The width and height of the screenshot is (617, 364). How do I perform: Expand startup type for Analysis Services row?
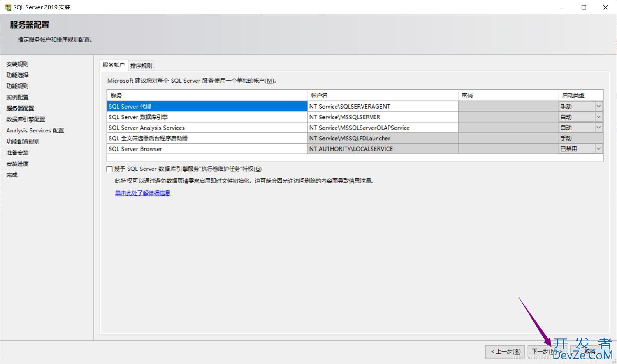coord(598,128)
